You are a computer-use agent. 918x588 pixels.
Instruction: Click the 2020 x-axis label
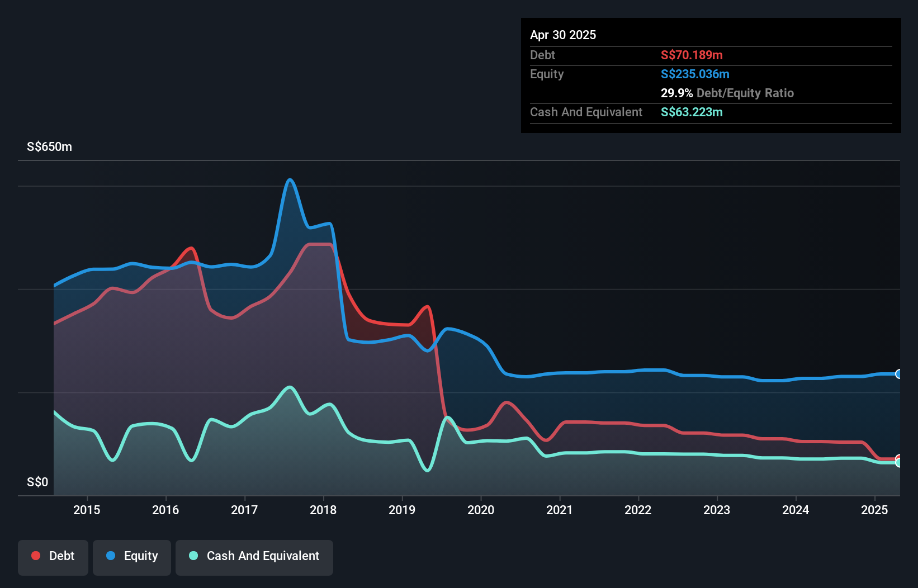[481, 510]
